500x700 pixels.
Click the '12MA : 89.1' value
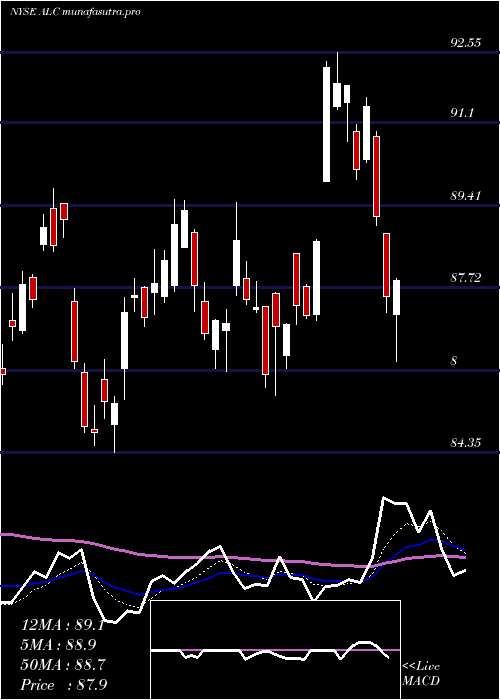coord(62,625)
